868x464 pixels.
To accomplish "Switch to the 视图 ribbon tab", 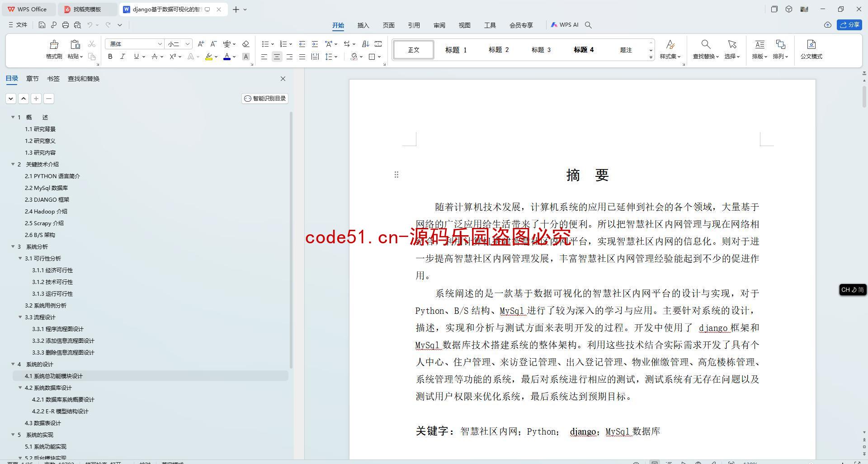I will click(464, 25).
